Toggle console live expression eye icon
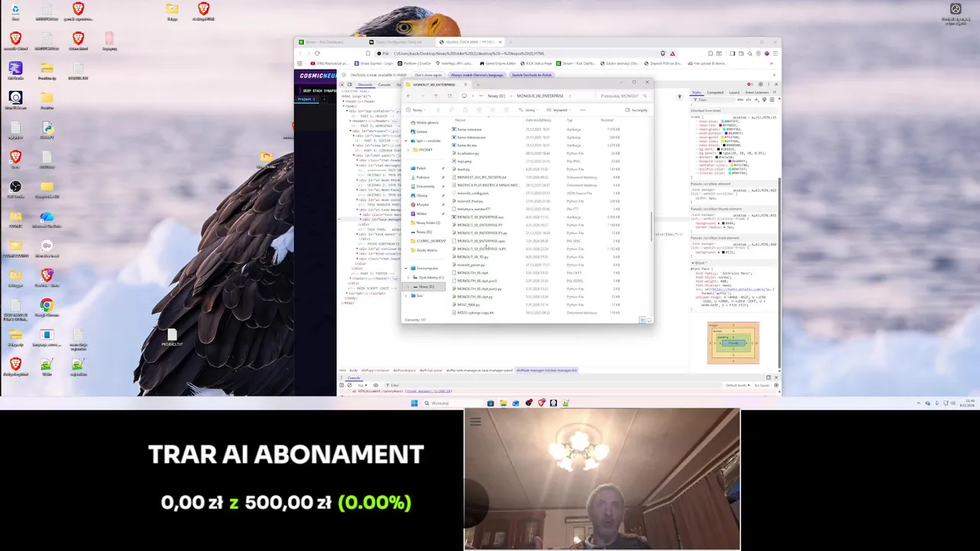This screenshot has height=551, width=980. tap(376, 385)
